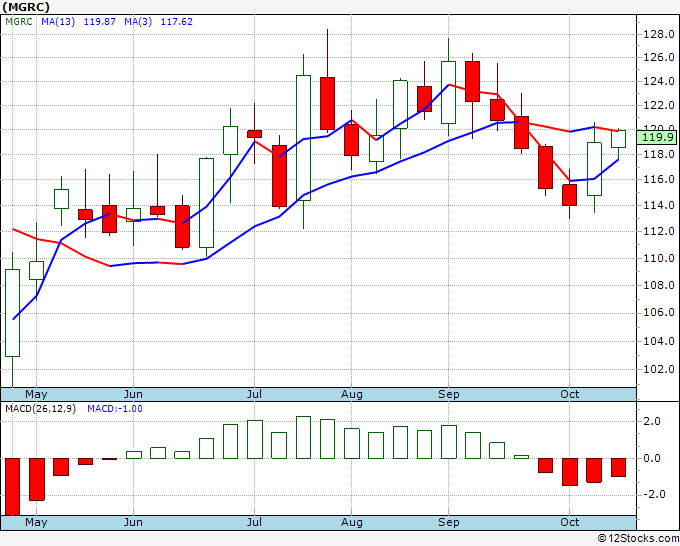Viewport: 680px width, 546px height.
Task: Open the 12Stocks.com copyright link
Action: click(x=638, y=538)
